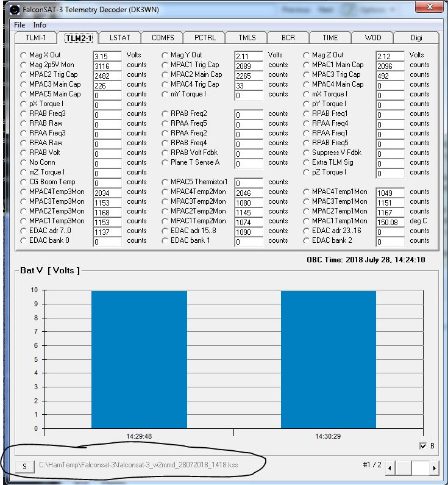Switch to the Digi tab
The width and height of the screenshot is (448, 485).
tap(416, 38)
